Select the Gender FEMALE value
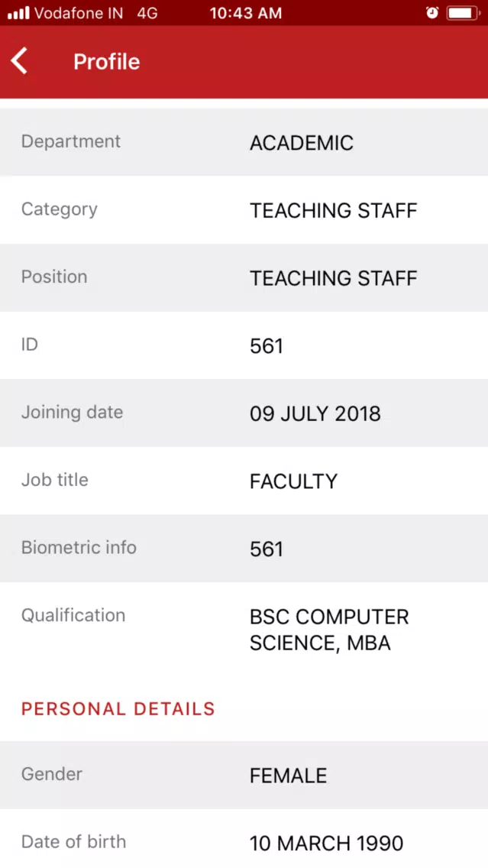The width and height of the screenshot is (488, 868). (x=288, y=776)
